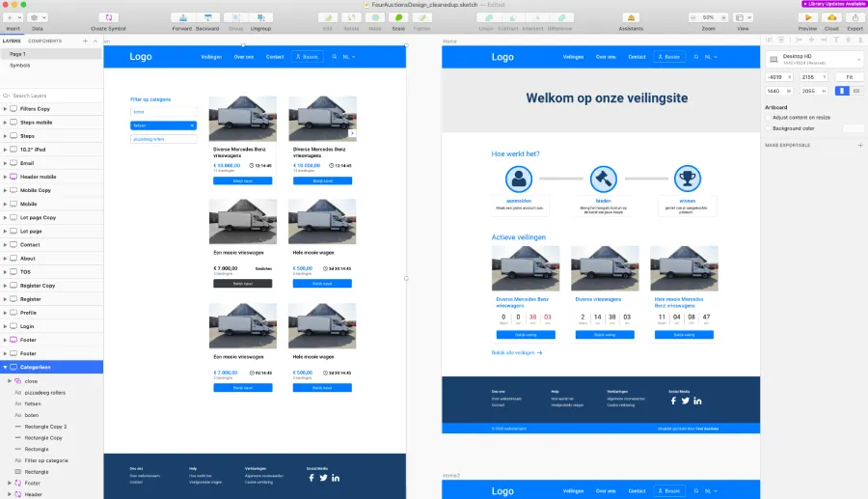Expand the Filters Copy artboard
The image size is (868, 499).
point(5,109)
